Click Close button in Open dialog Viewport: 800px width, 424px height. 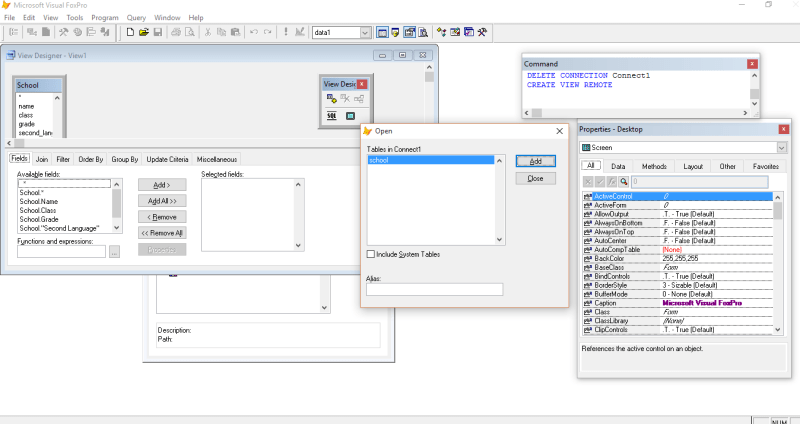[535, 179]
